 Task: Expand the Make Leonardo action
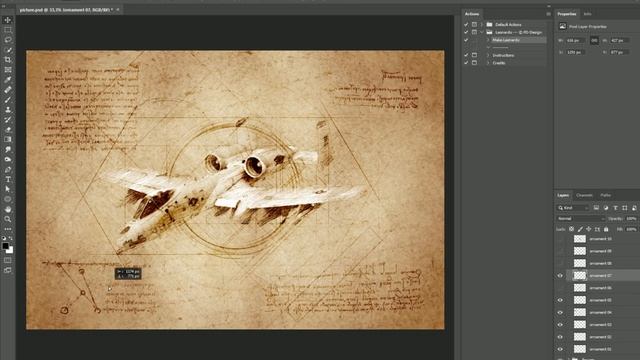(x=488, y=40)
